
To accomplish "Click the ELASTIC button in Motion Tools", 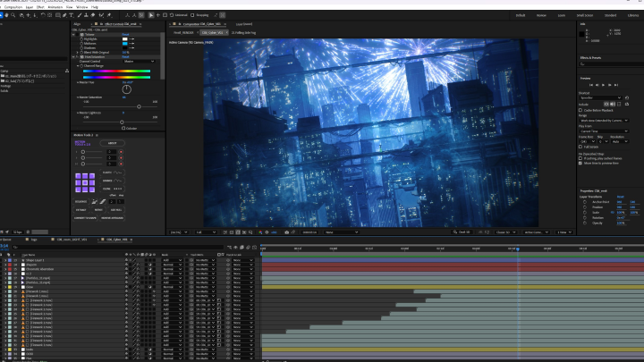I will [x=113, y=173].
